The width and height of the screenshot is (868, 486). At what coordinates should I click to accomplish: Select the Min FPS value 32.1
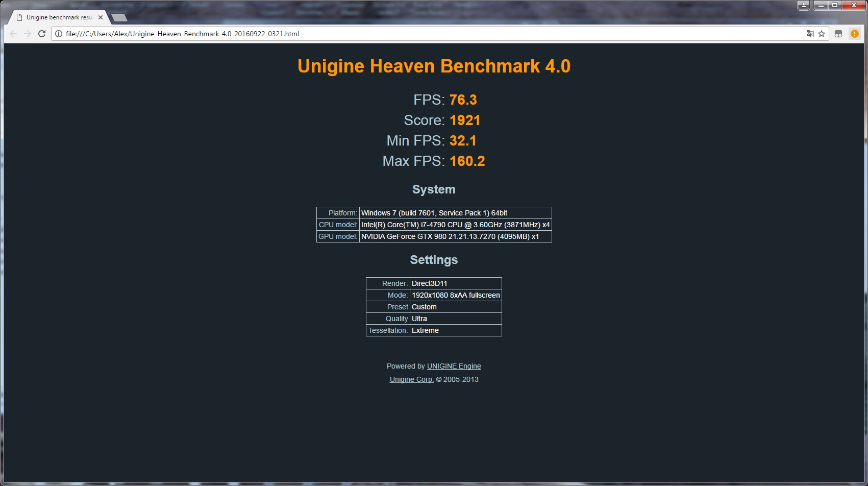[463, 140]
